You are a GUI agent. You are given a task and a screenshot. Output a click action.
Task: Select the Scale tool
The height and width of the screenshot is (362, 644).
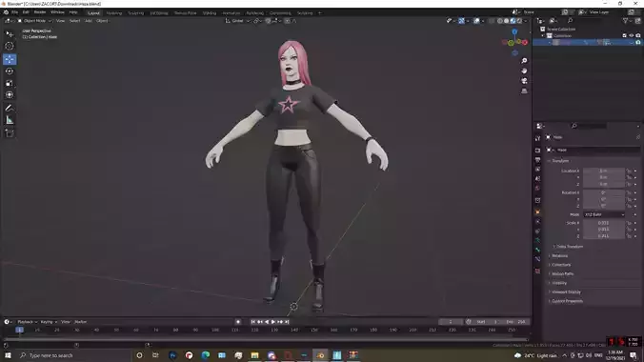pos(10,83)
